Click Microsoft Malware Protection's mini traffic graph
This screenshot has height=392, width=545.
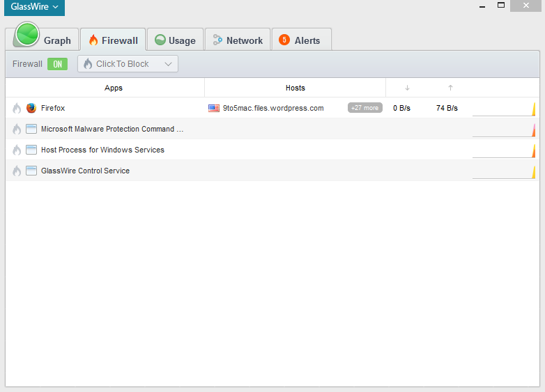(x=504, y=130)
